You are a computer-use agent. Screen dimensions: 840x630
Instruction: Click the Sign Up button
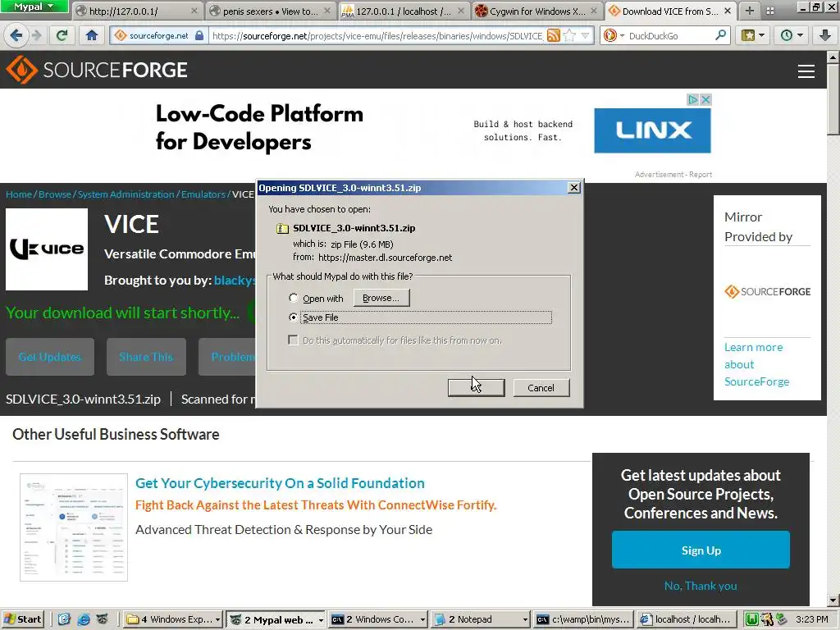pos(701,550)
